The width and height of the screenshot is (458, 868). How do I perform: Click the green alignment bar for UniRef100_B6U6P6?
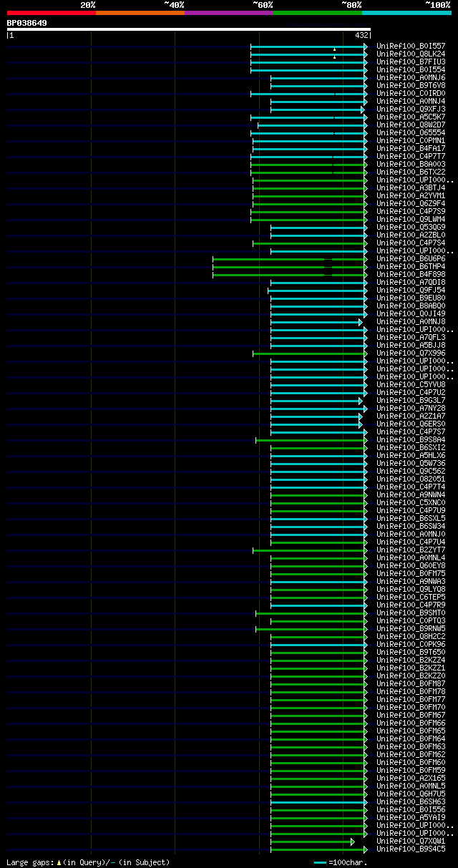(x=290, y=258)
